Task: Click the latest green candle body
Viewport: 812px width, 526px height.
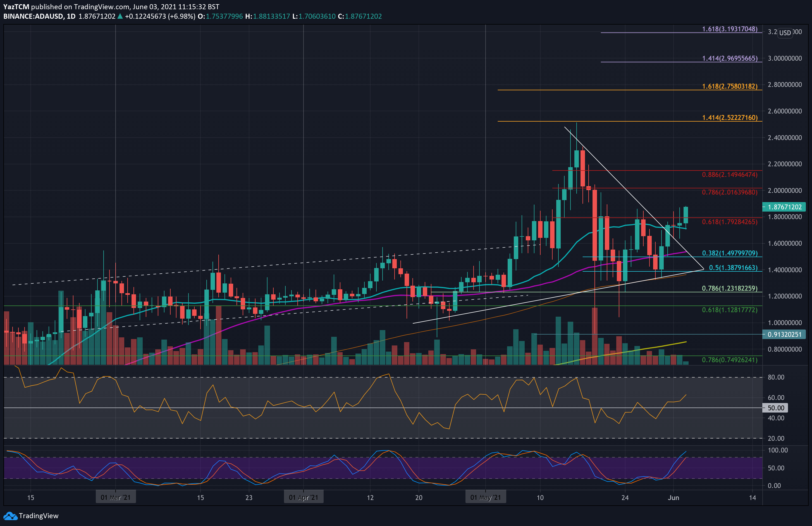Action: pos(686,215)
